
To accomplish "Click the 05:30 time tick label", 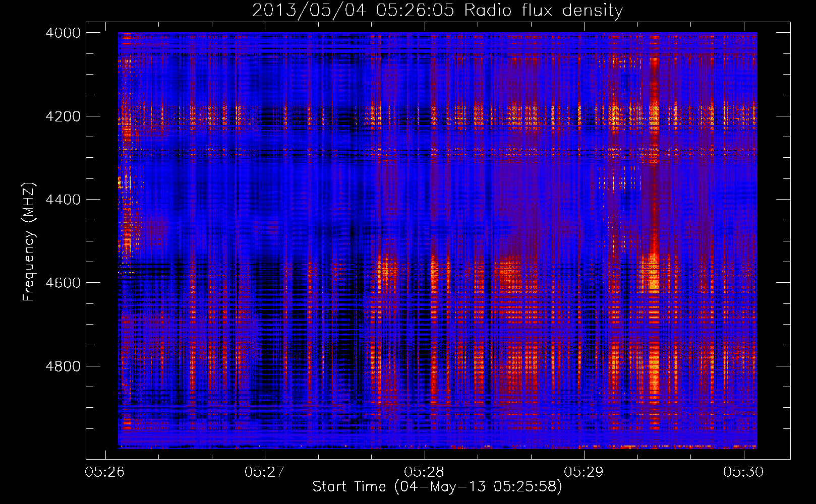I will (743, 472).
